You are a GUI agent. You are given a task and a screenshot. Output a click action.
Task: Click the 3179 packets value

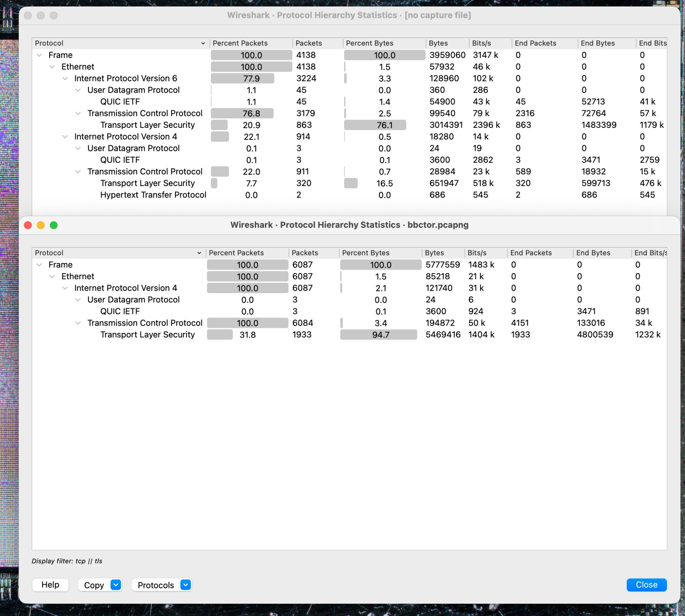[305, 113]
